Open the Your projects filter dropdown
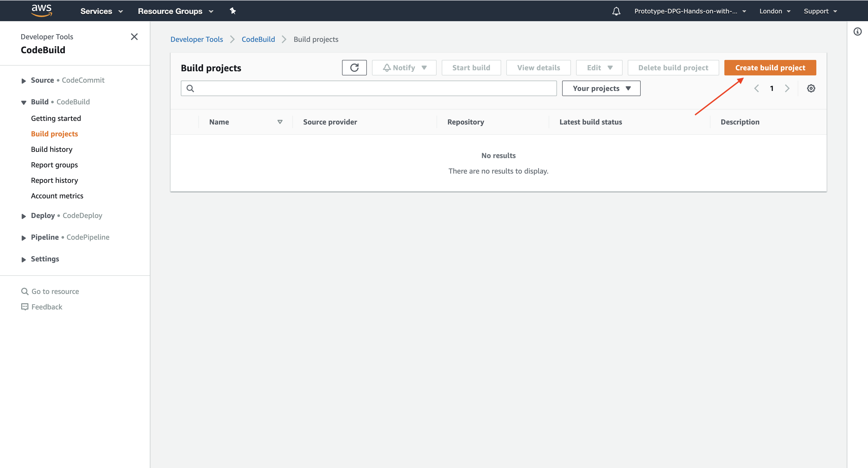 click(x=601, y=88)
